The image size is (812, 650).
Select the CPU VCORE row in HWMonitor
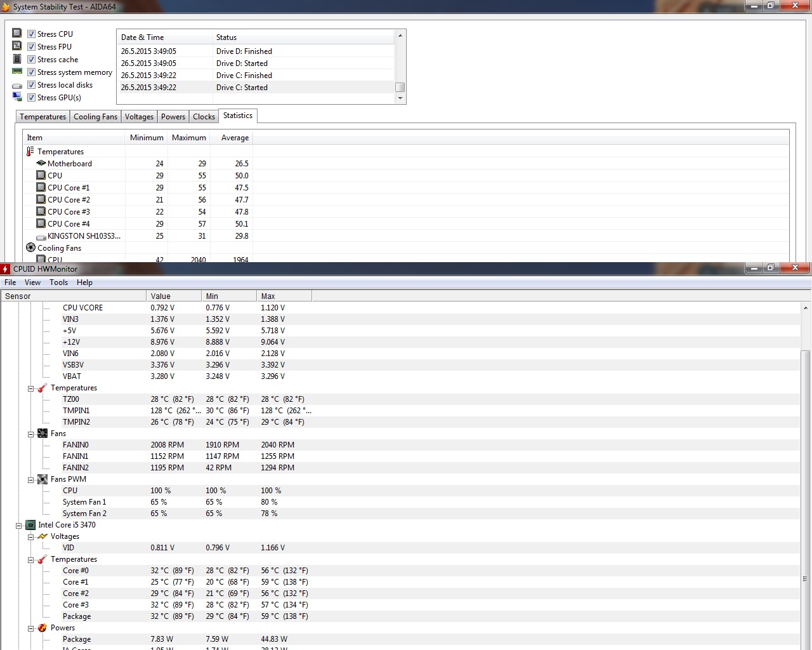[x=401, y=308]
